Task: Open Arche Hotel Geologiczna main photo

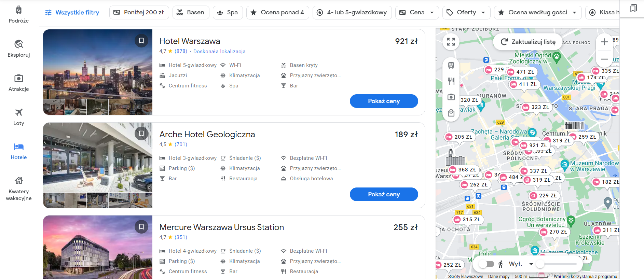Action: [98, 157]
